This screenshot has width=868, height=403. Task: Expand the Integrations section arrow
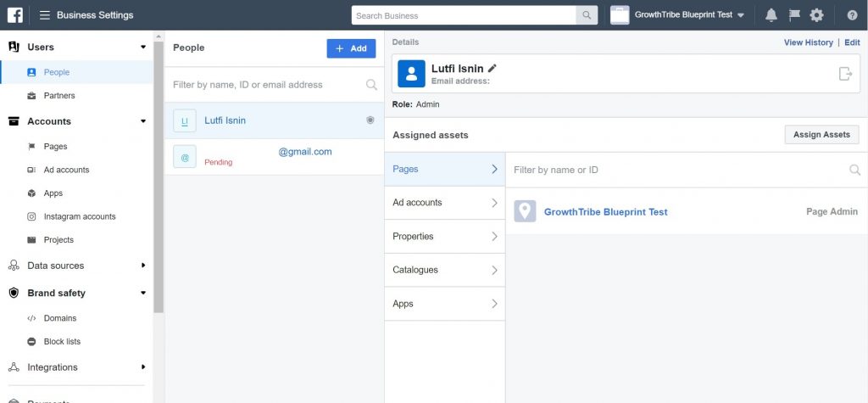coord(143,367)
